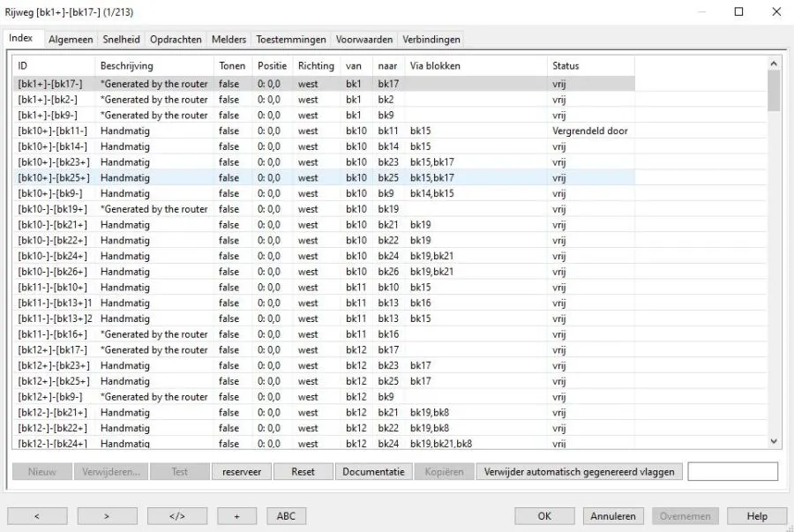Screen dimensions: 794x532
Task: Click Verwijder automatisch gegenereerd vlaggen
Action: click(579, 472)
